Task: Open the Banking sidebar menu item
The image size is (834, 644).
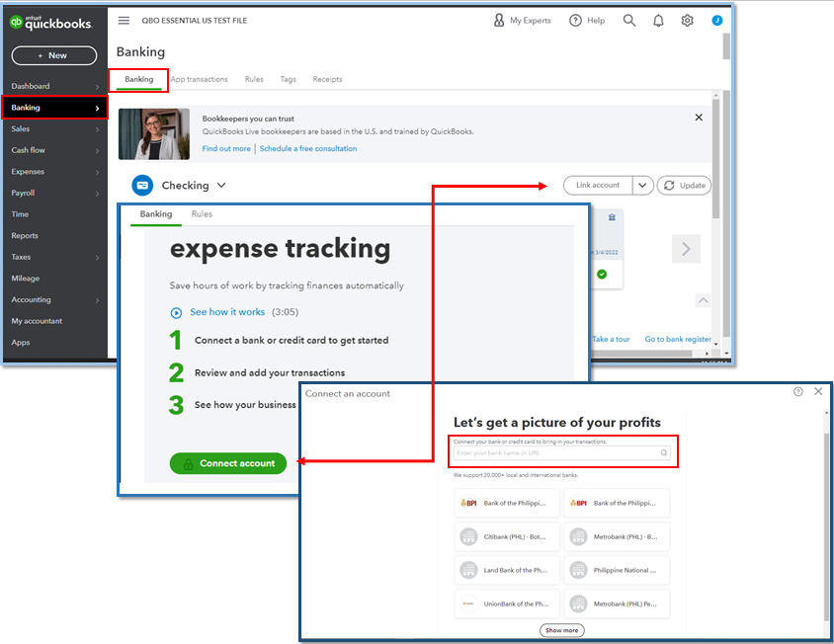Action: 54,108
